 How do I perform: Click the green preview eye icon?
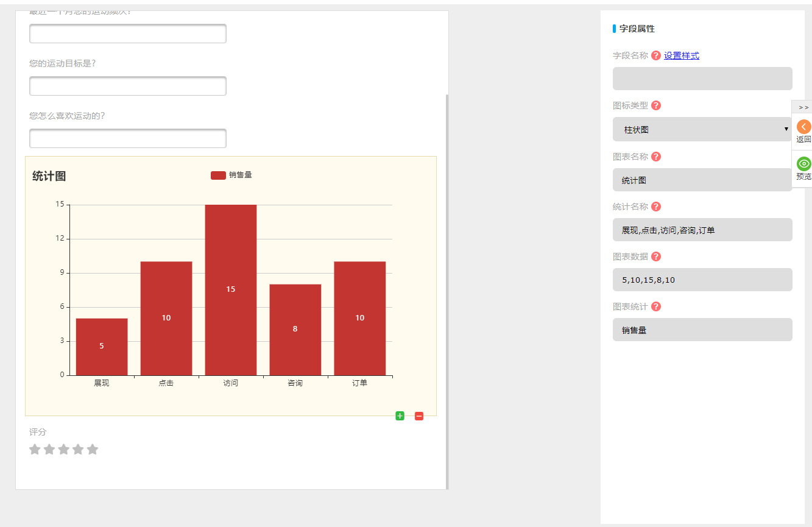click(803, 164)
